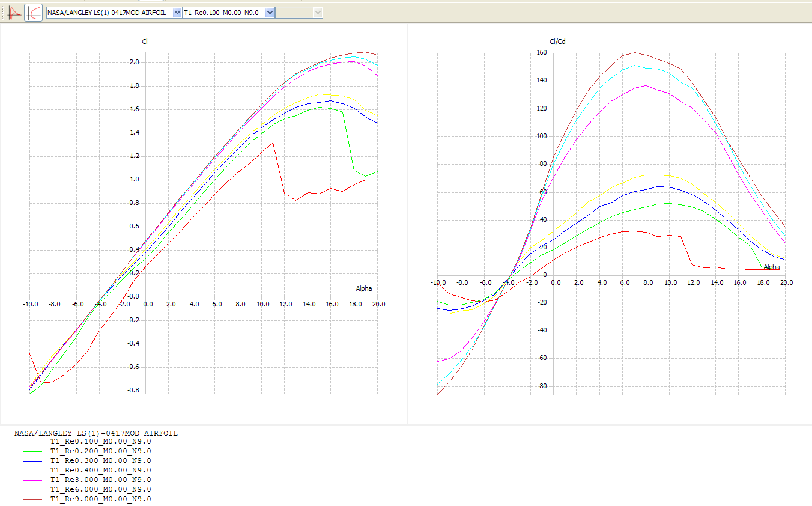
Task: Click the Alpha axis label on right graph
Action: click(x=771, y=267)
